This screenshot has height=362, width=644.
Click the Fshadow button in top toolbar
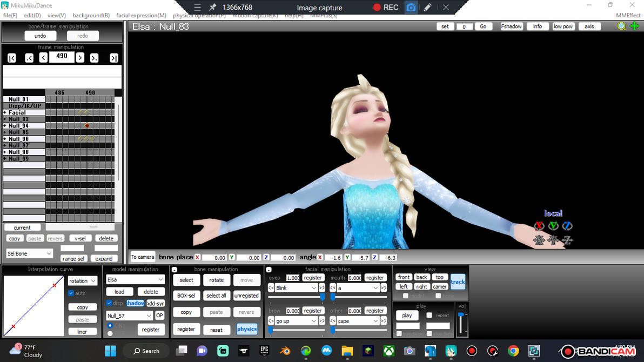tap(511, 26)
